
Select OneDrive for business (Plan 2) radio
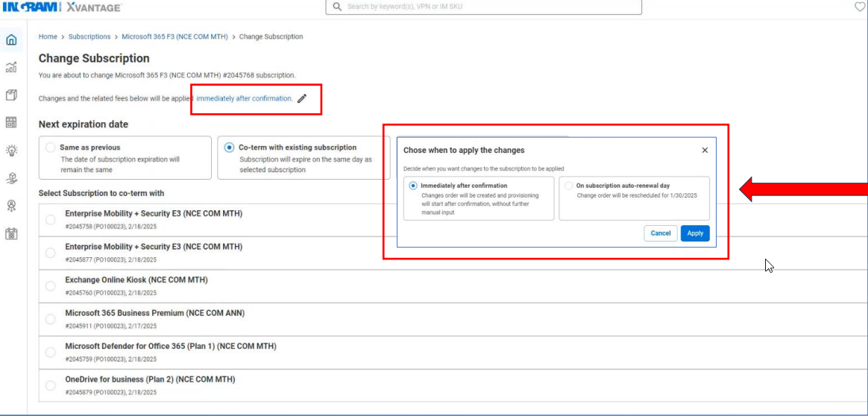pos(51,385)
